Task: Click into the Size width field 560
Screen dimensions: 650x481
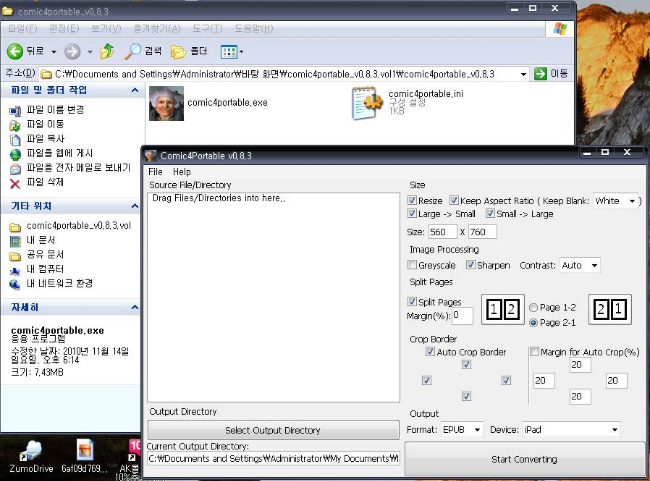Action: (x=442, y=232)
